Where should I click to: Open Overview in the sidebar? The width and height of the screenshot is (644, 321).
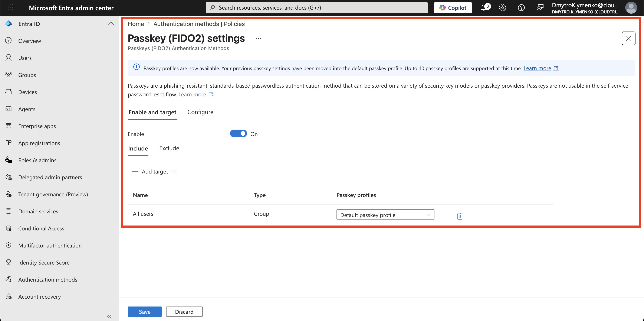30,41
